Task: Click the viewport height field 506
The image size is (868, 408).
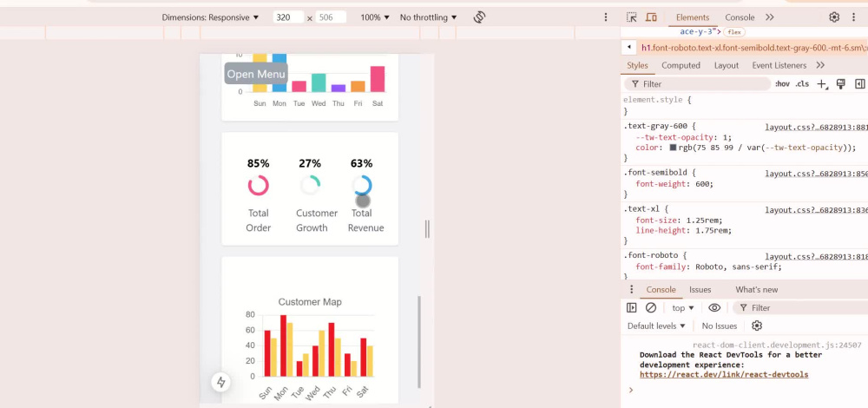Action: click(331, 17)
